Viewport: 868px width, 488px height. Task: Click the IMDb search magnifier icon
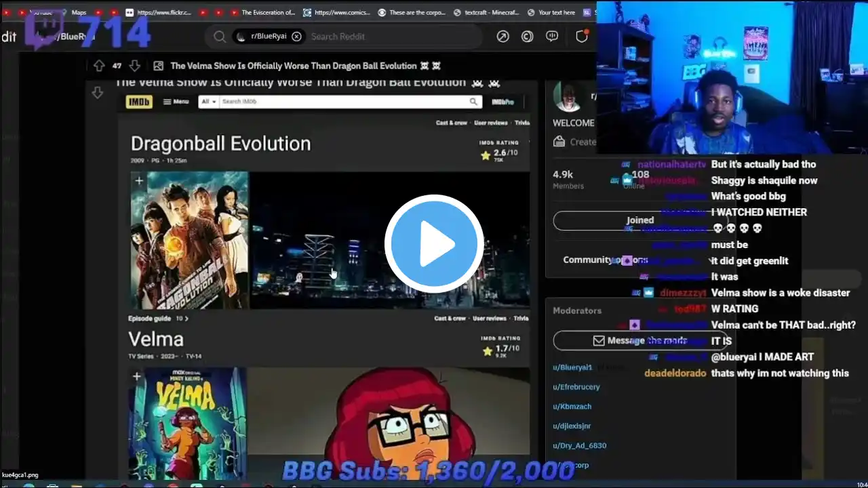(x=473, y=102)
